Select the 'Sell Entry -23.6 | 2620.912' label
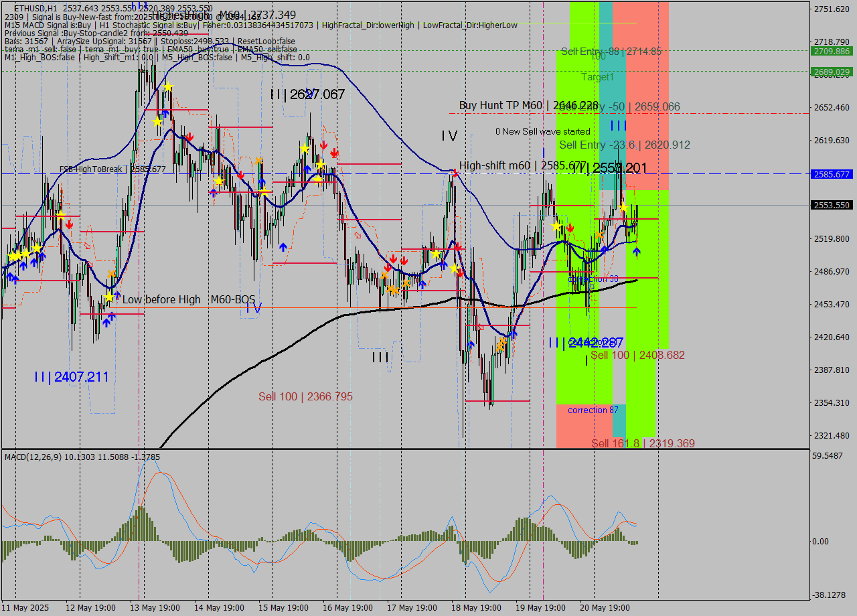Screen dimensions: 857x616 (624, 145)
